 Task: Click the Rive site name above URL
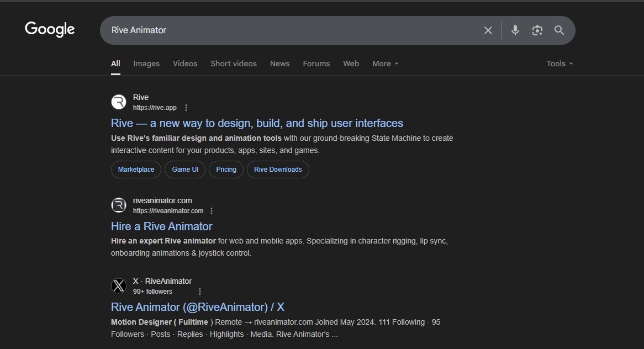coord(140,97)
